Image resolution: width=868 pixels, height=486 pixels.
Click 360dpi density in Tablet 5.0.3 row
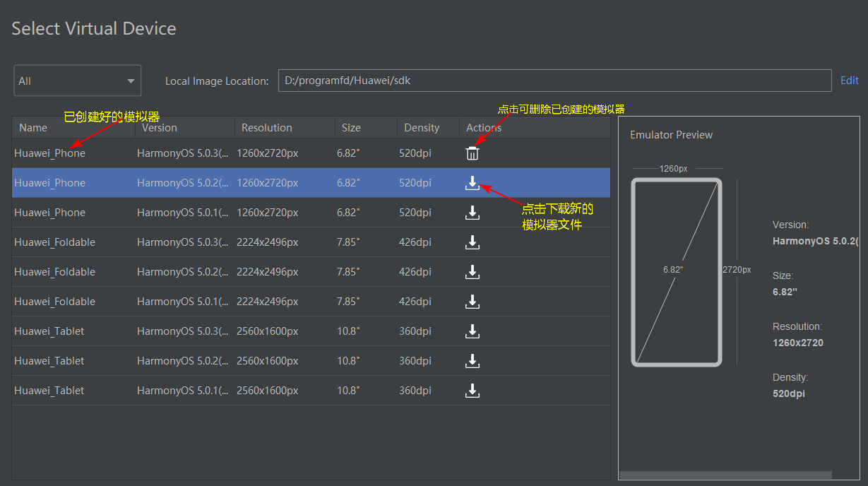[415, 331]
